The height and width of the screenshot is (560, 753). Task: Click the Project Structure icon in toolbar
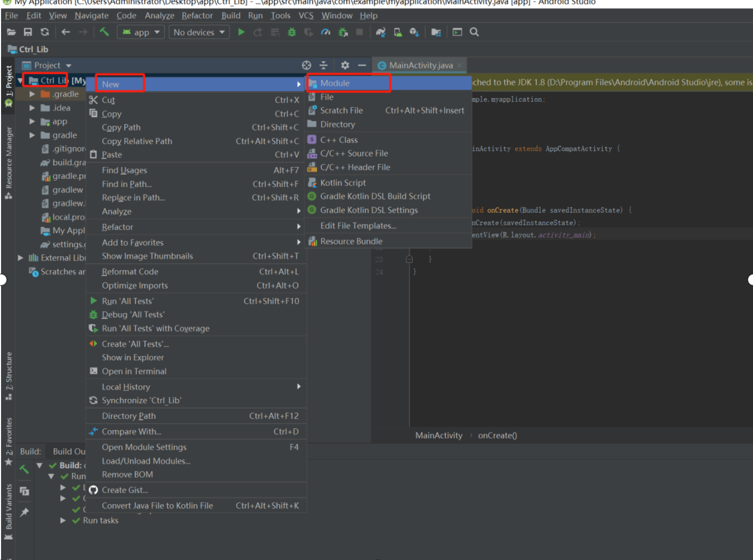pyautogui.click(x=436, y=32)
